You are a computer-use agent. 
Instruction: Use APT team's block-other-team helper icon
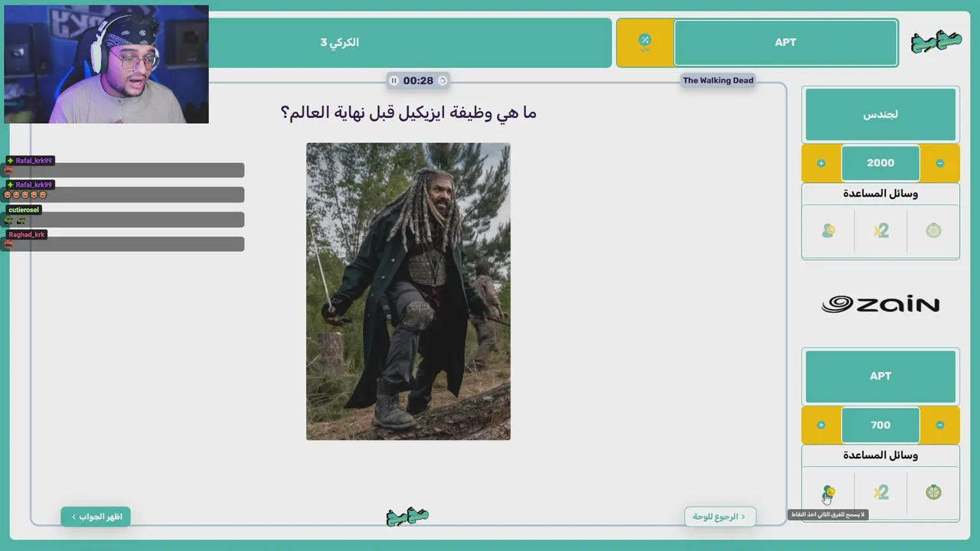828,492
